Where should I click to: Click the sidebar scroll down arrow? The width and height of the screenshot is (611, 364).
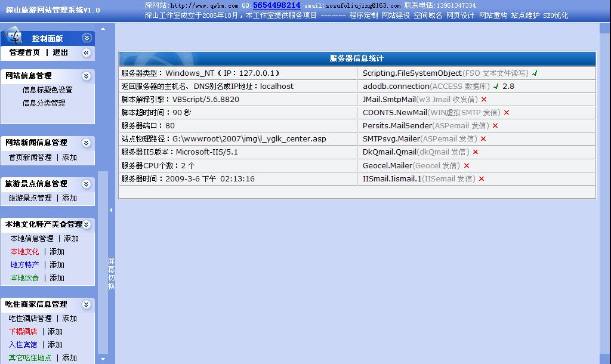click(x=103, y=359)
